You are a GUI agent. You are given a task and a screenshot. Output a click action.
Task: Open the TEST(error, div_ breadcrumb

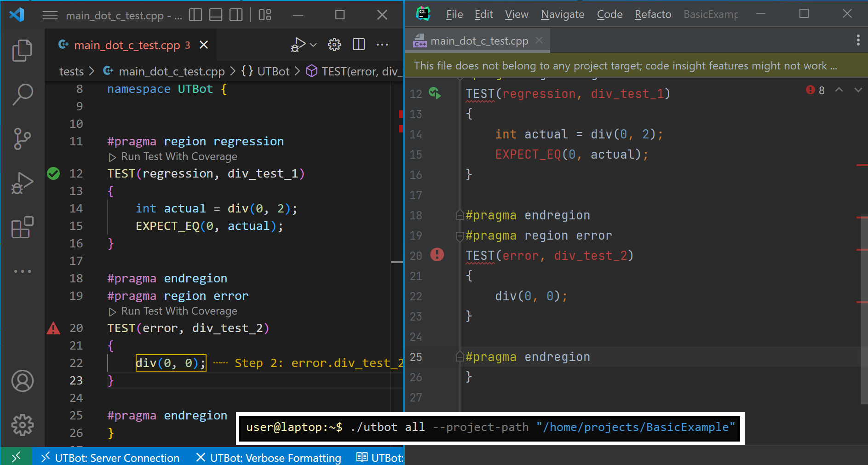(x=353, y=71)
